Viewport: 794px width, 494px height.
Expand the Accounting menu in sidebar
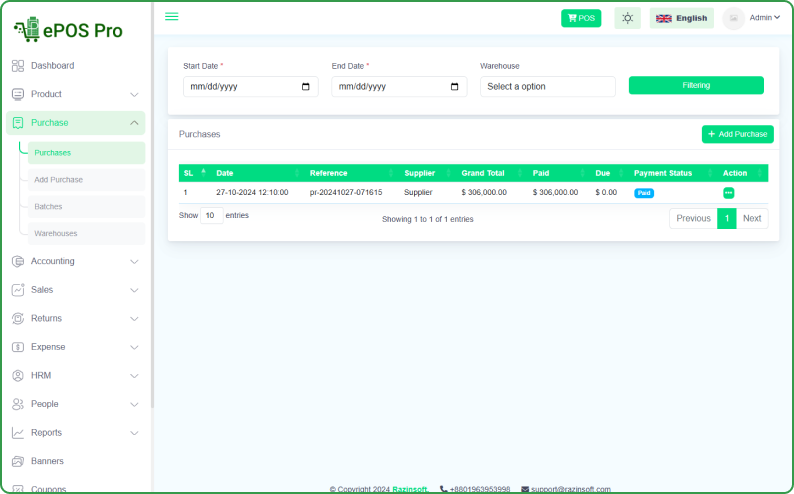[x=75, y=261]
